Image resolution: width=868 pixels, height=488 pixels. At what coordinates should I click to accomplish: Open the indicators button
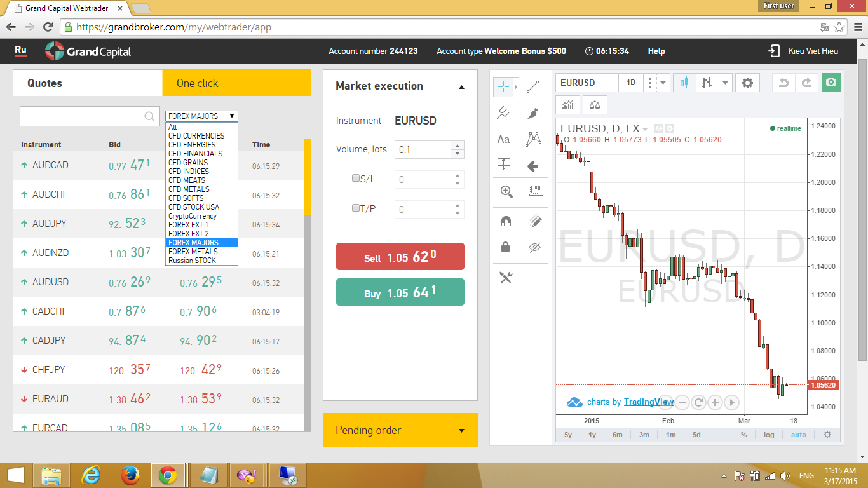click(568, 104)
